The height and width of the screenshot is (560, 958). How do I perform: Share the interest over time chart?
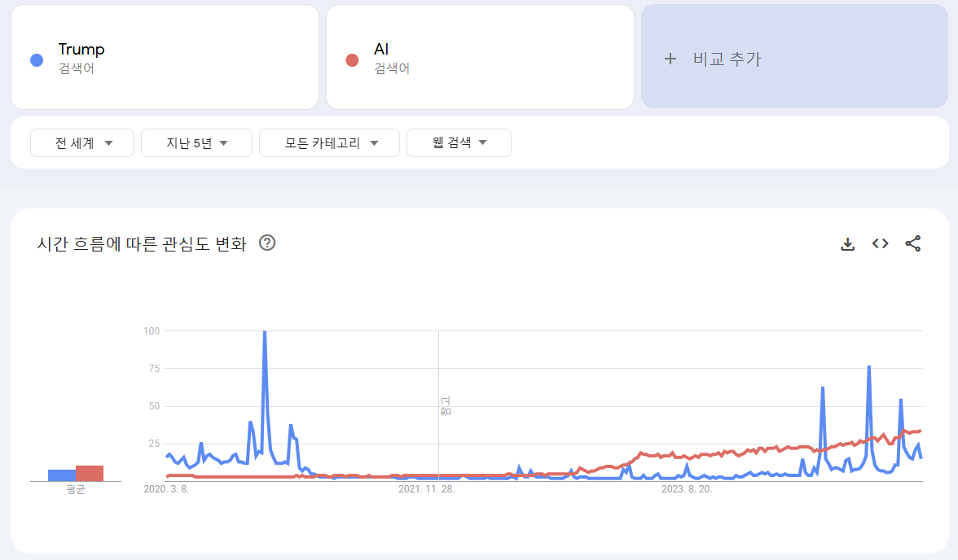(913, 243)
